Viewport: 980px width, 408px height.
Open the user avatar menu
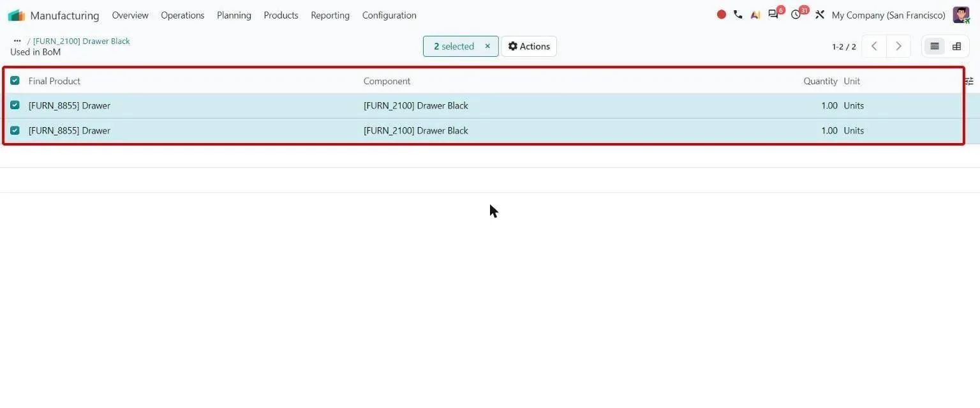point(961,15)
